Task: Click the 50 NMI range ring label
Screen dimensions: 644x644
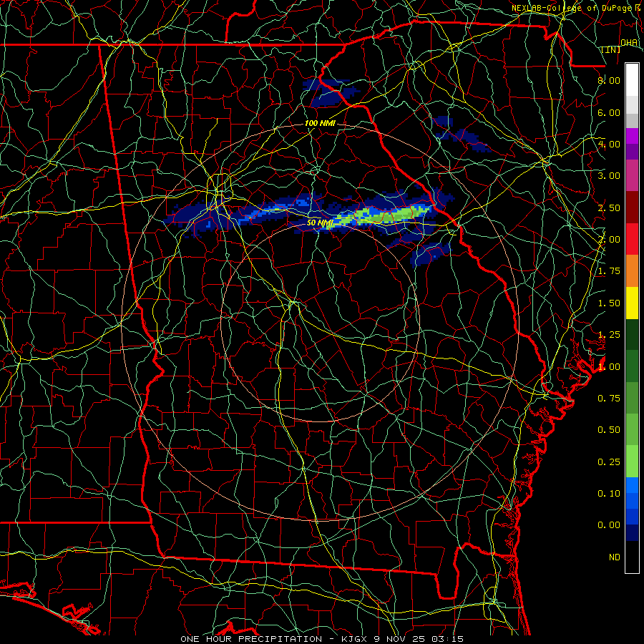Action: (x=321, y=223)
